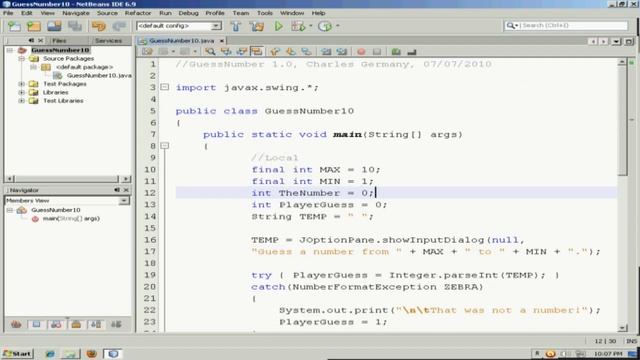
Task: Click the editor tabs scroll-right arrow button
Action: 604,41
